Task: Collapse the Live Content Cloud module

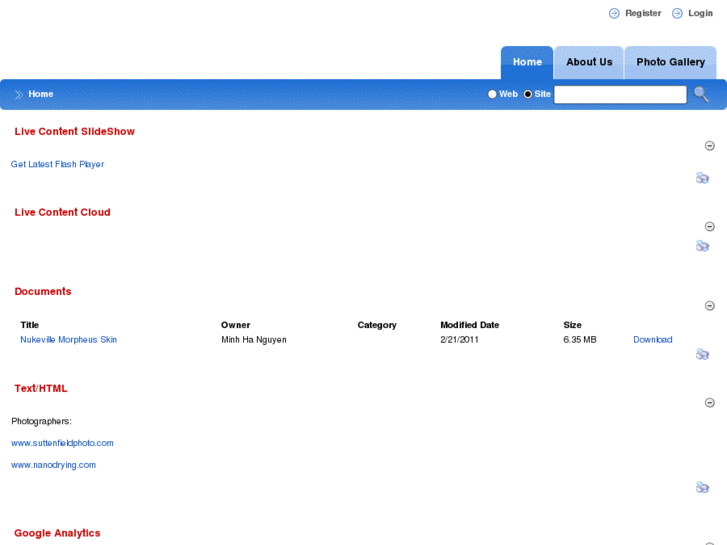Action: coord(709,226)
